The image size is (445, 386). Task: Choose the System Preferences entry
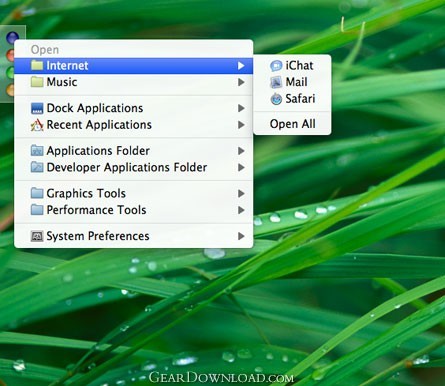tap(134, 236)
